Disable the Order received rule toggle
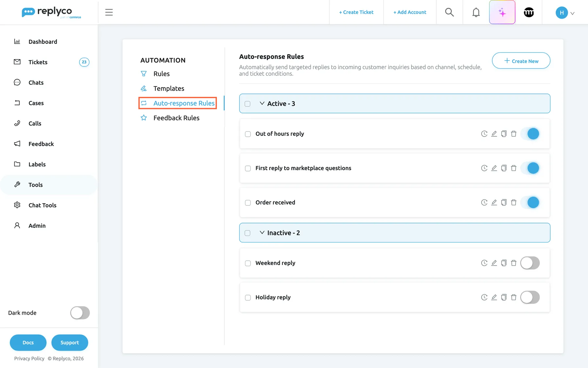This screenshot has height=368, width=588. click(530, 202)
